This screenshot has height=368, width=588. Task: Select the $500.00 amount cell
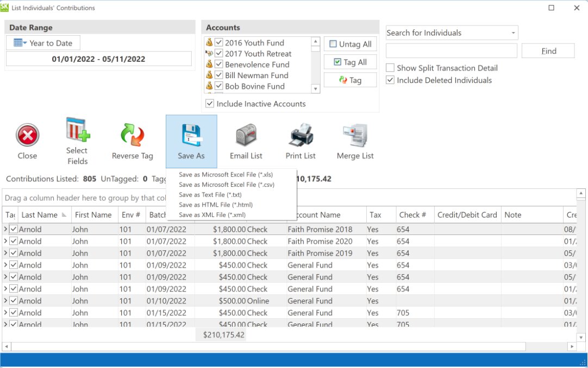tap(221, 301)
